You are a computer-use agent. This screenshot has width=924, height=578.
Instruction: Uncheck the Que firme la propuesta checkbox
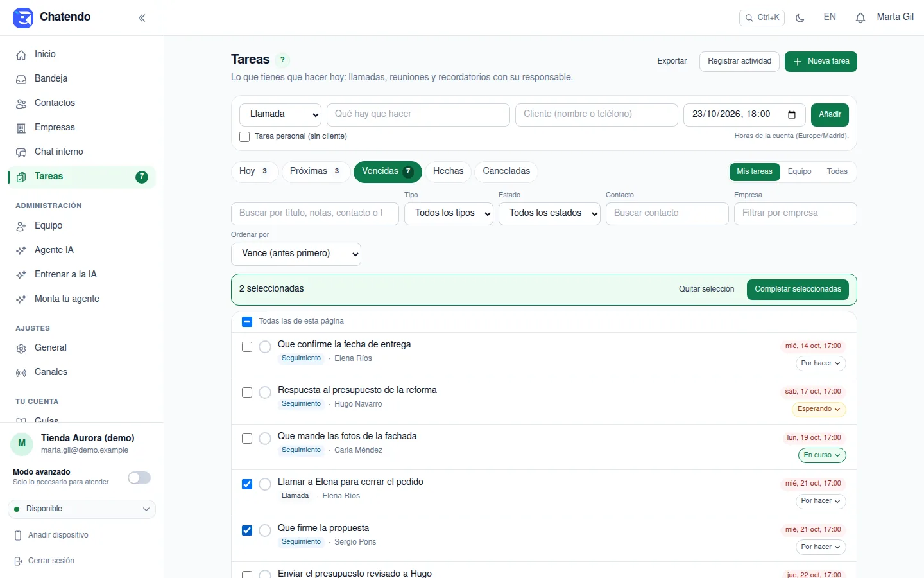click(247, 530)
